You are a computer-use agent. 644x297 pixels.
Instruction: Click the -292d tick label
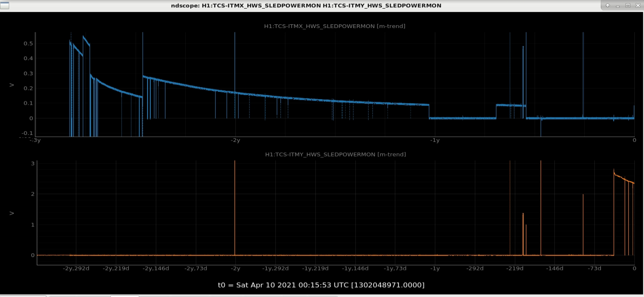click(475, 269)
